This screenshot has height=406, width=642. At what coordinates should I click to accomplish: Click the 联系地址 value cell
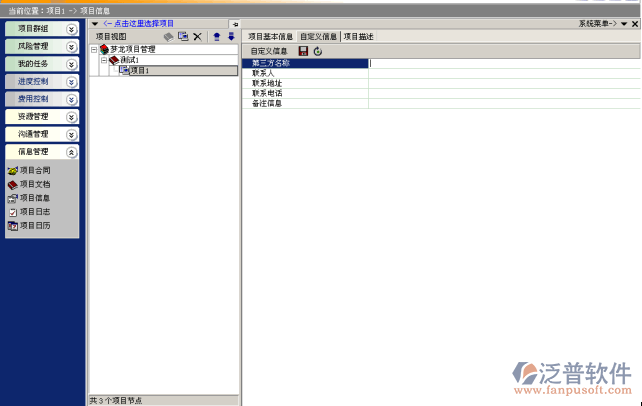point(504,83)
